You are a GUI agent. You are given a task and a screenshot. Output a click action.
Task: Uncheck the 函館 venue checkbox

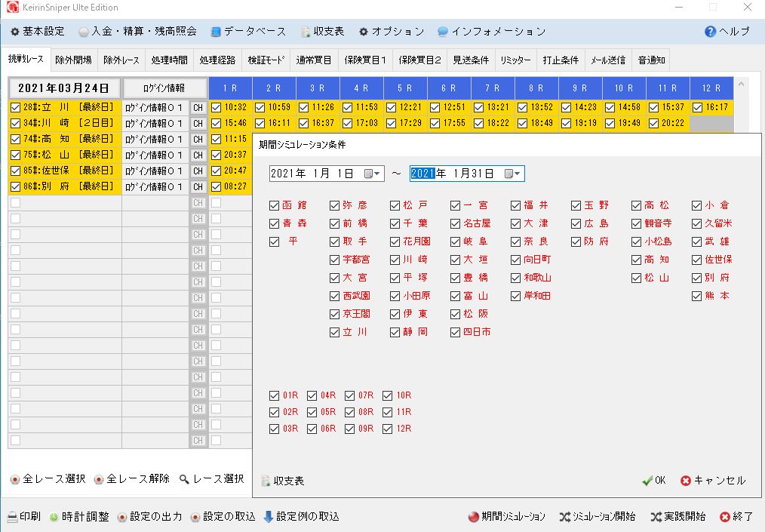[x=274, y=206]
